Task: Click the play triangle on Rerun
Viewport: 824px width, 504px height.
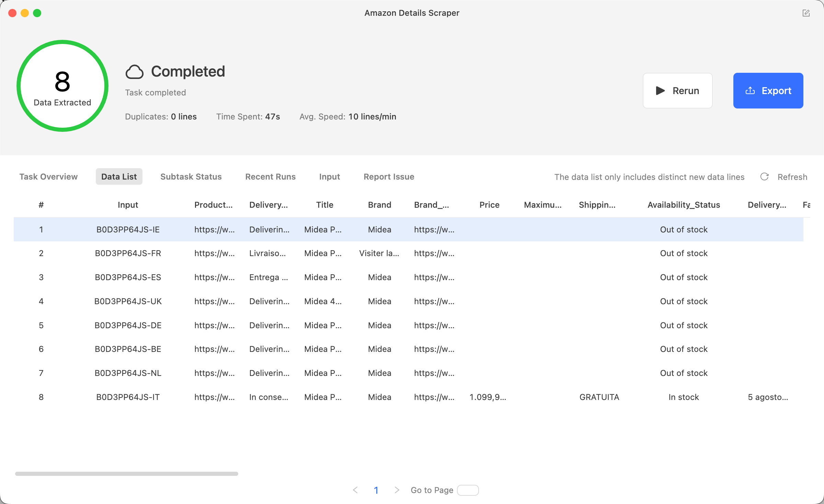Action: click(x=660, y=91)
